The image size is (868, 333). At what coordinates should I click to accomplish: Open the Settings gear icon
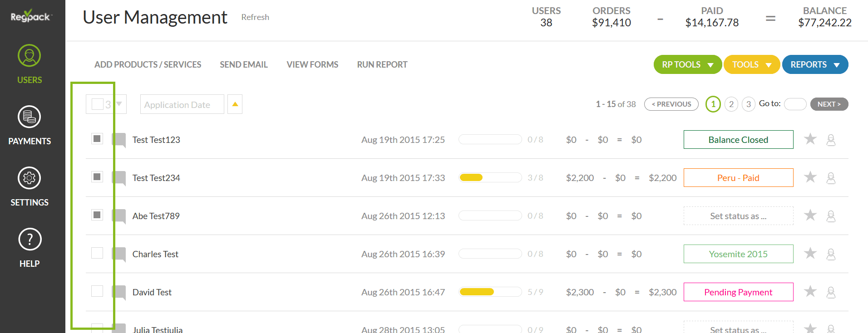[30, 178]
